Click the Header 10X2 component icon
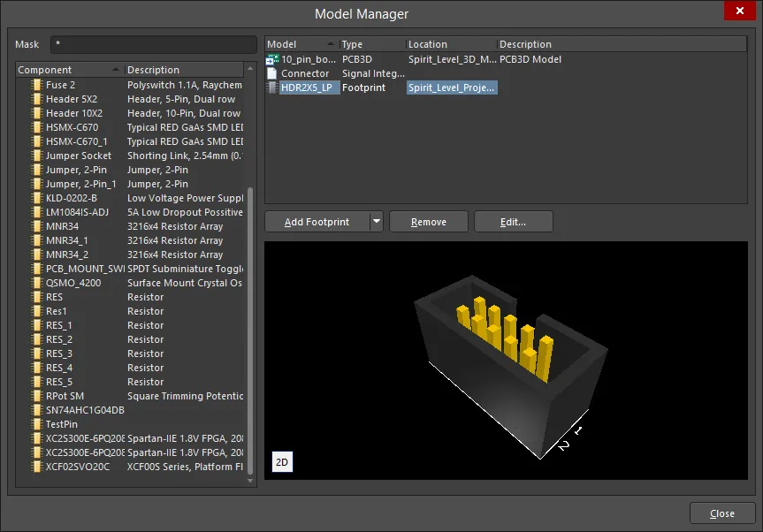 [x=35, y=113]
